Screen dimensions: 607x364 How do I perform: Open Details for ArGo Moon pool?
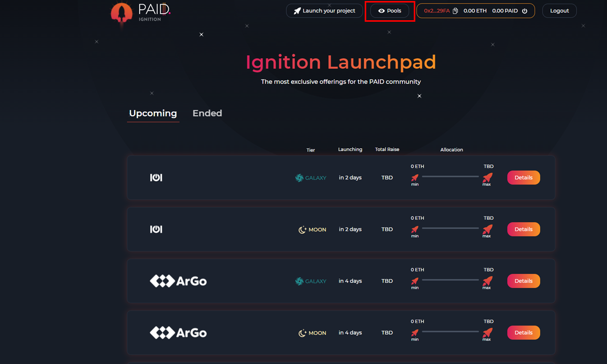[x=524, y=332]
